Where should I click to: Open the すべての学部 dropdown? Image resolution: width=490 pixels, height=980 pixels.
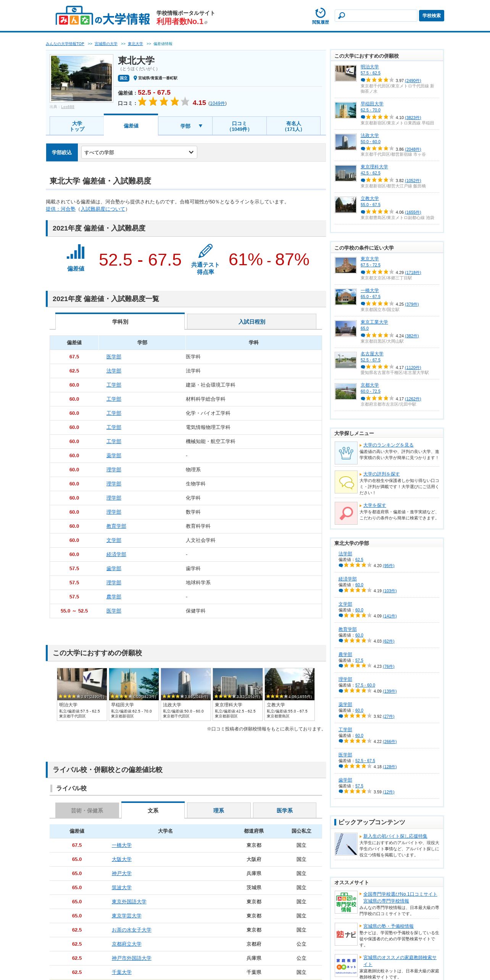point(139,153)
